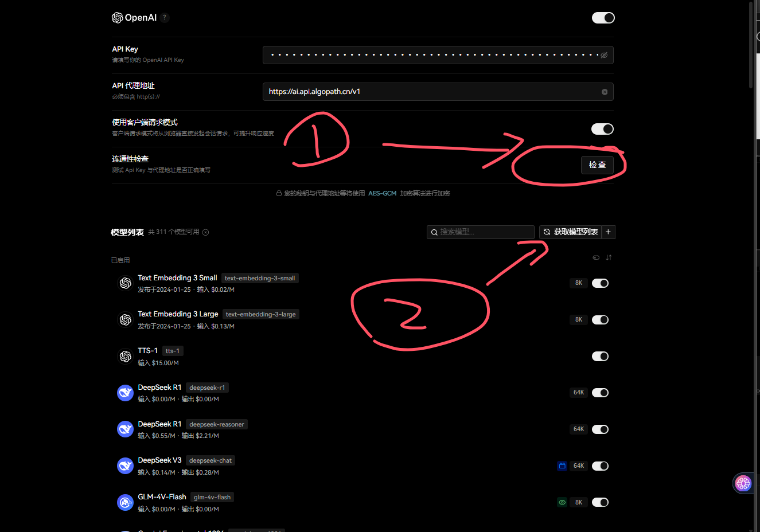
Task: Click the lock icon before encryption notice
Action: pos(279,193)
